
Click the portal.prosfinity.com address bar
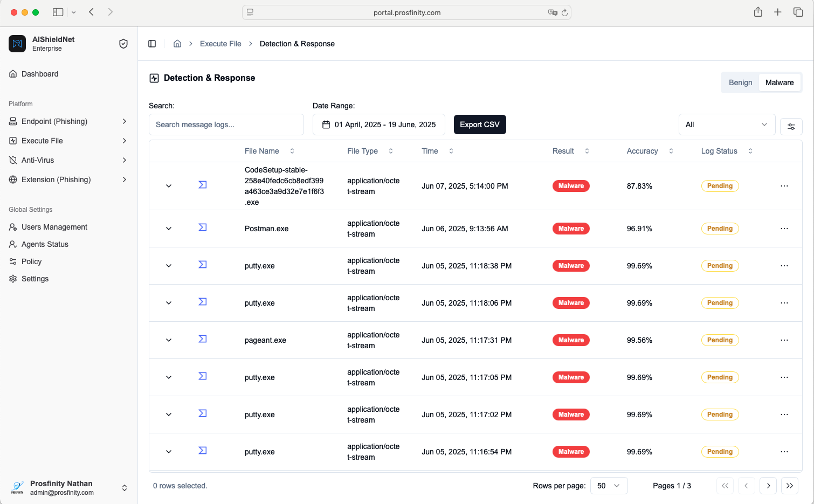407,12
